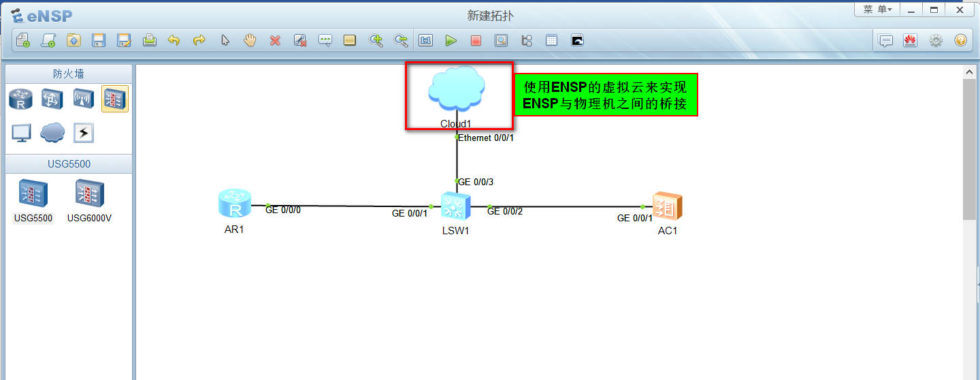Select the AC1 controller on canvas
980x380 pixels.
pyautogui.click(x=667, y=206)
